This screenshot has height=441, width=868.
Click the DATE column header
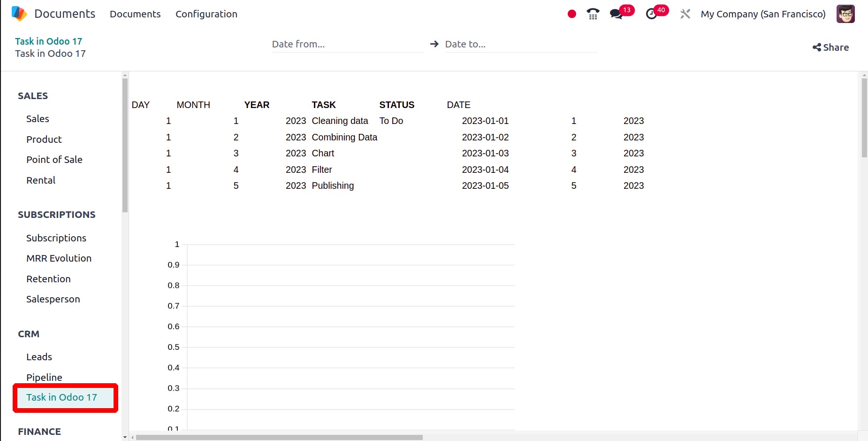(x=459, y=105)
